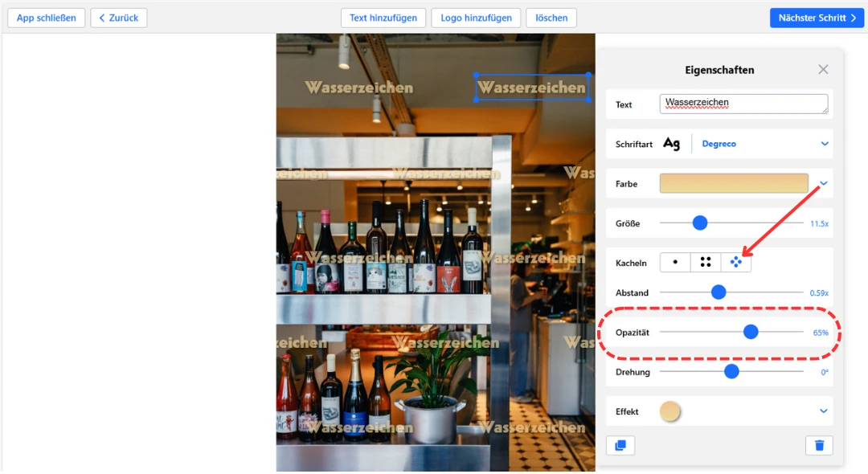Click the duplicate watermark icon
This screenshot has width=868, height=474.
[x=620, y=445]
